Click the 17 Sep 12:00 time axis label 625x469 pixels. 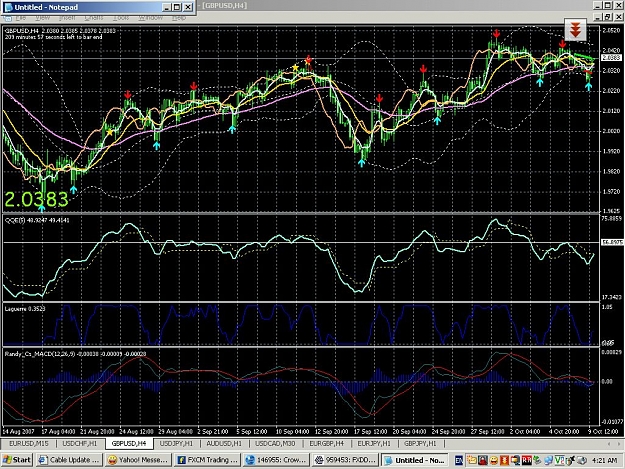(371, 432)
